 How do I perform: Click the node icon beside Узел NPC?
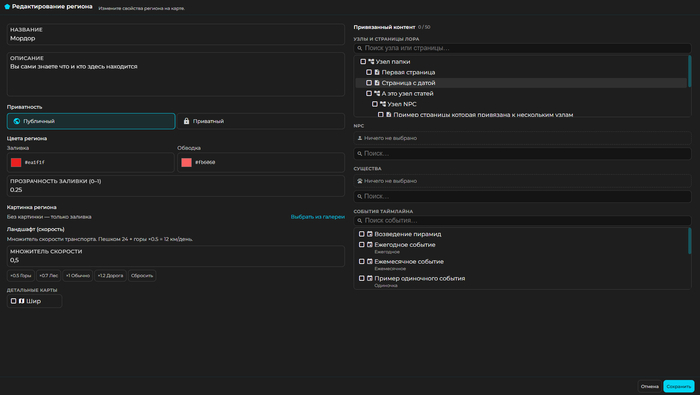tap(383, 104)
